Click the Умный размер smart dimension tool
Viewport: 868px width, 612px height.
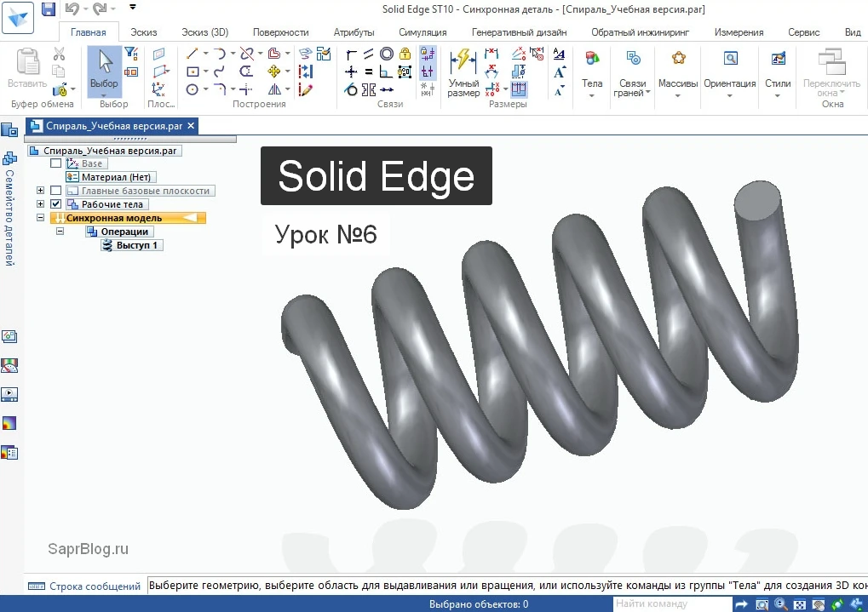[463, 73]
